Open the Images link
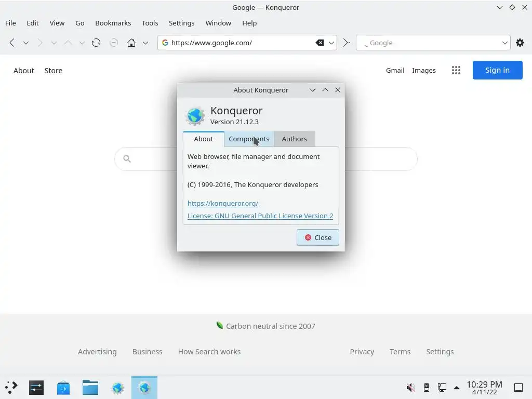532x399 pixels. (x=424, y=70)
